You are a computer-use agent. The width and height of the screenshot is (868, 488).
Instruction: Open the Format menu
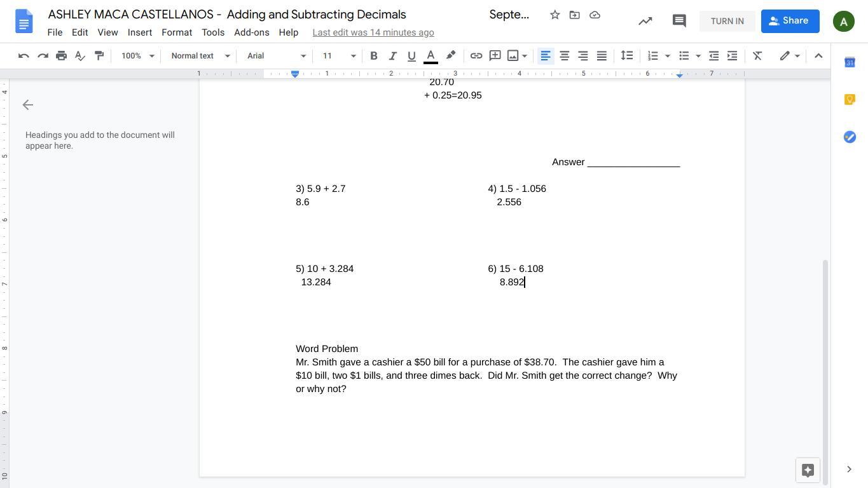click(x=176, y=32)
